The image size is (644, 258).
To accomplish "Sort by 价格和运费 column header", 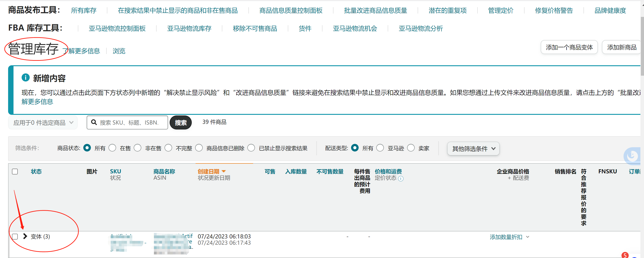I will click(388, 171).
